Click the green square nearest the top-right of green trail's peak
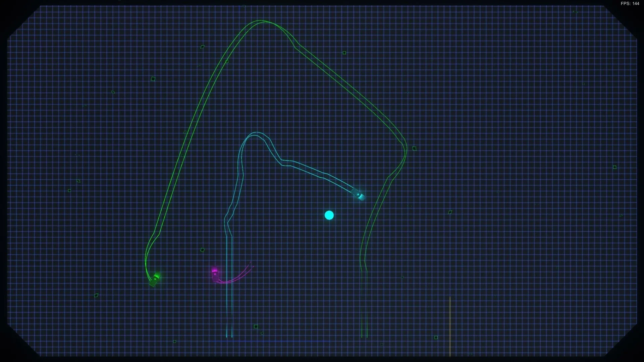644x362 pixels. 344,53
